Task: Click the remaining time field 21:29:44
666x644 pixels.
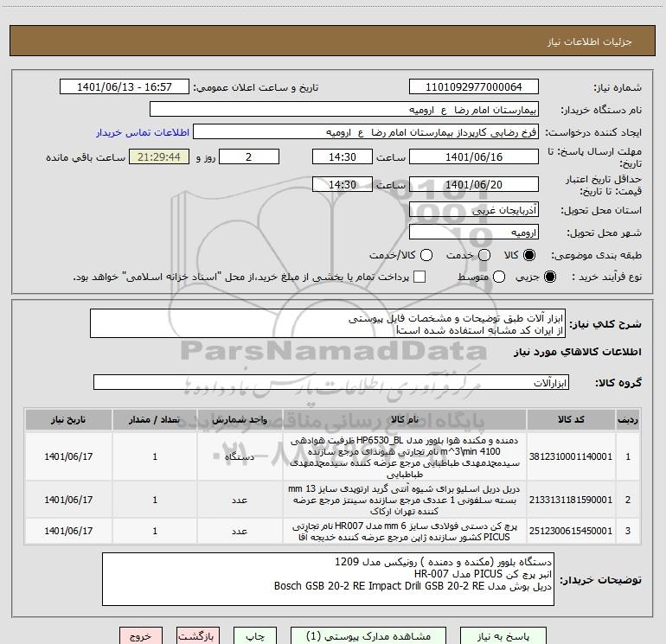Action: (159, 156)
